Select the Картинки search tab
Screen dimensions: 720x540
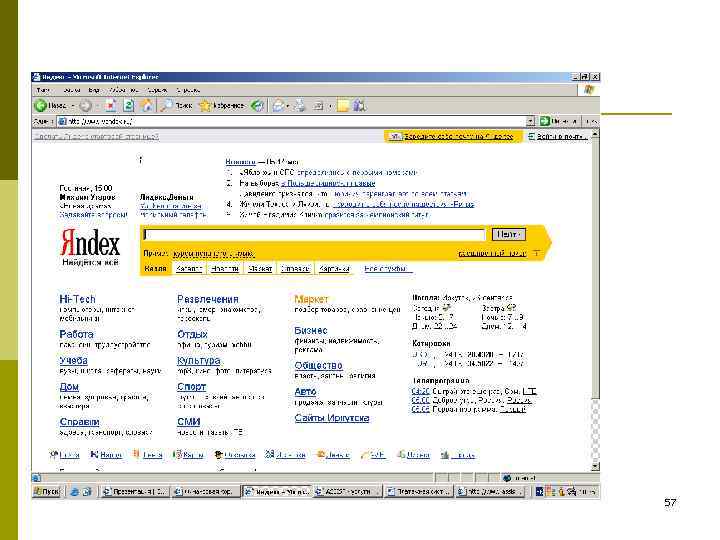334,269
